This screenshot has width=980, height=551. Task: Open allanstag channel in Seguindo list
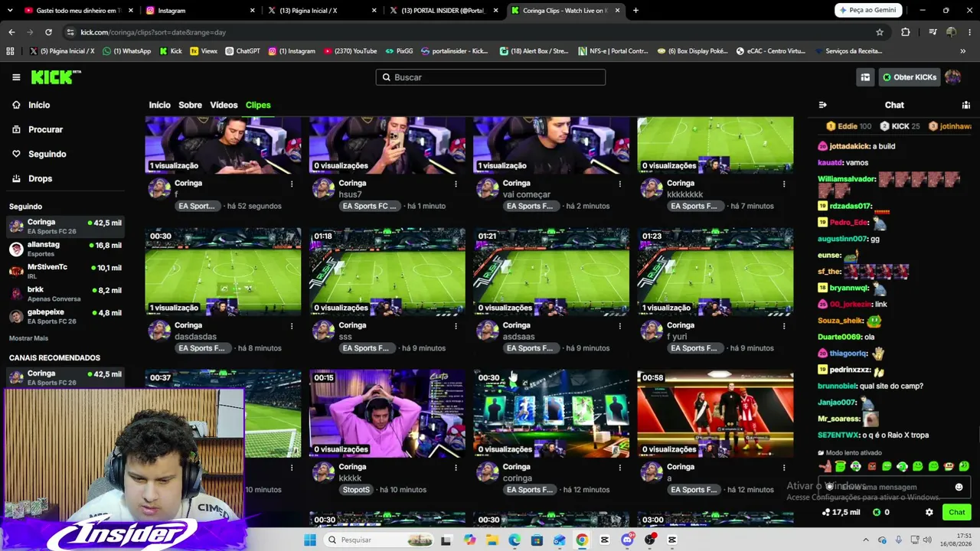(x=65, y=249)
